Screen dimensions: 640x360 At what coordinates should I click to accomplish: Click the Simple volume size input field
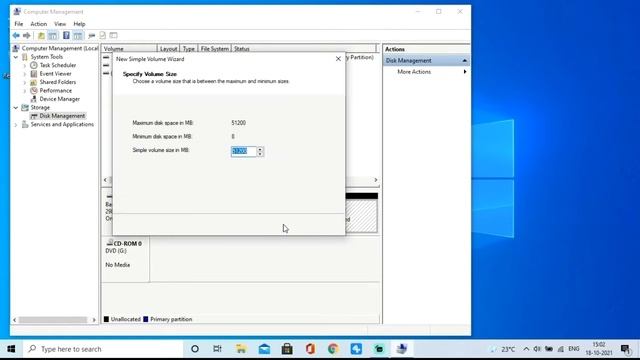(244, 151)
